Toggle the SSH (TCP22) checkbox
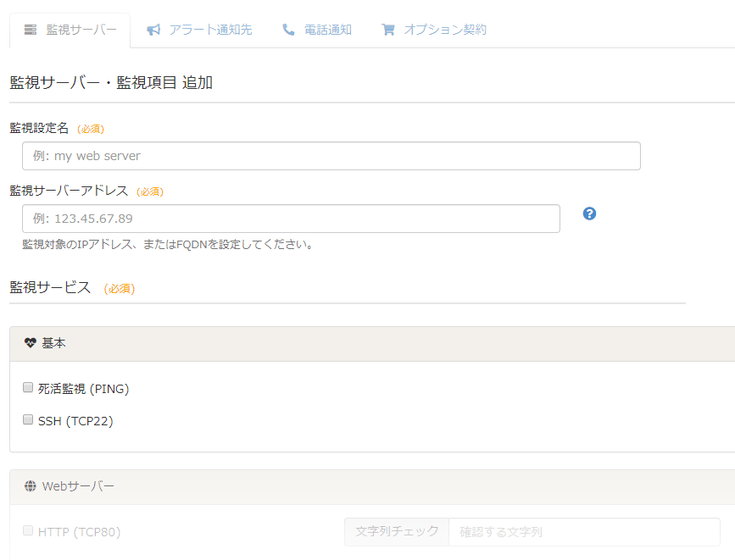Screen dimensions: 735x560 click(28, 420)
